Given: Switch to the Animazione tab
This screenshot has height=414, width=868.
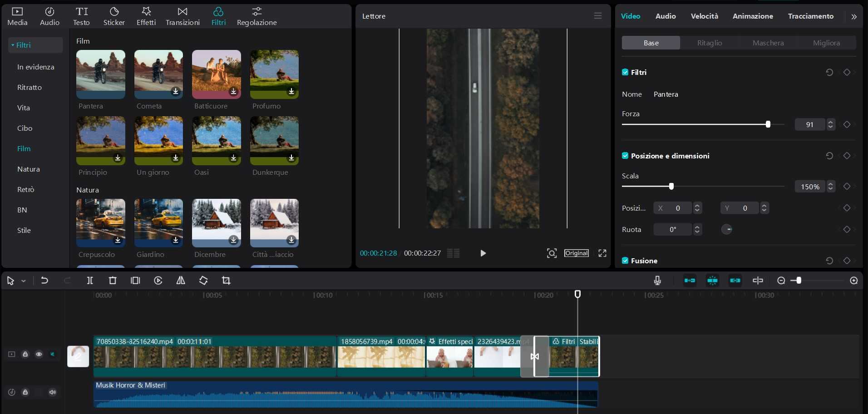Looking at the screenshot, I should tap(753, 16).
